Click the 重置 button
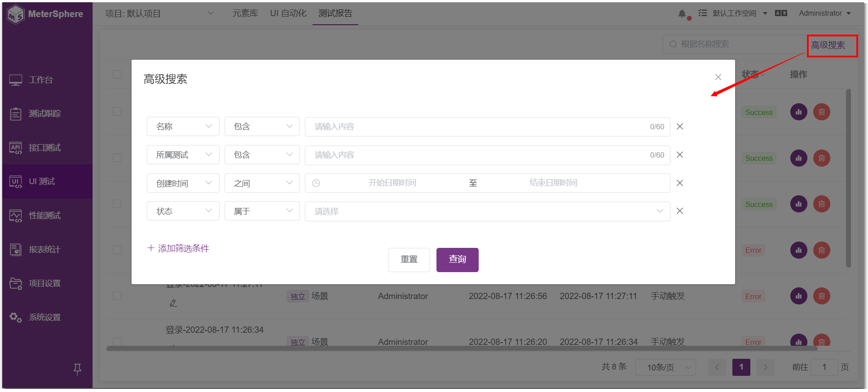Screen dimensions: 868x392 click(409, 260)
